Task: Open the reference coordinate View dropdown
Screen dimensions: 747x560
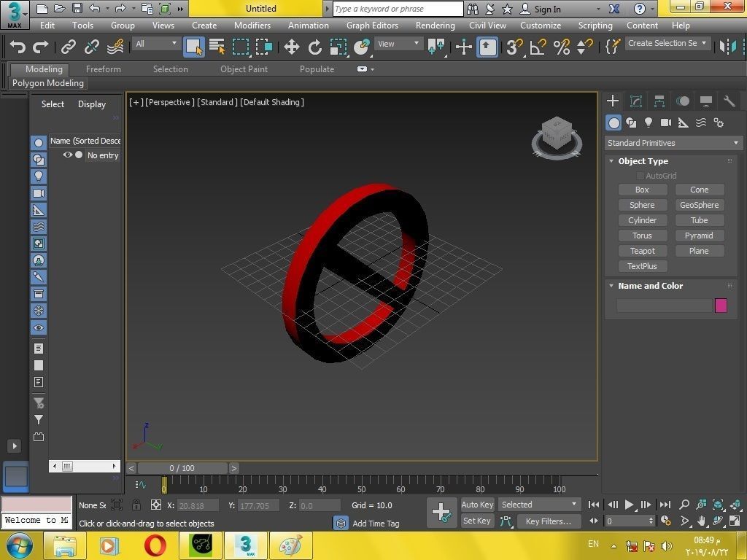Action: (398, 44)
